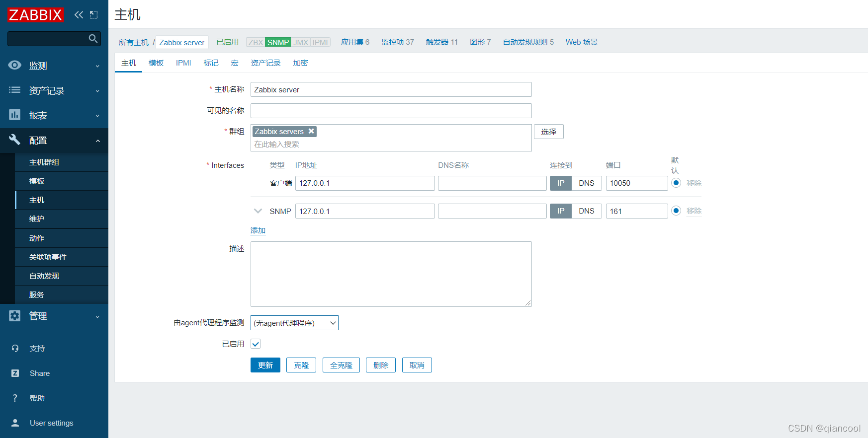Viewport: 868px width, 438px height.
Task: Click the user icon for User settings
Action: 15,423
